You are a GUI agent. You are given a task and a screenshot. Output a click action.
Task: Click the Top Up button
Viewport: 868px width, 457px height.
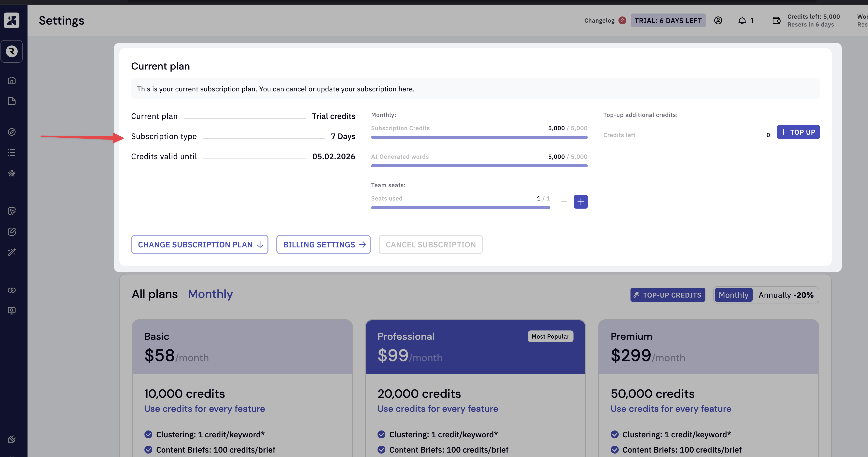pos(798,132)
